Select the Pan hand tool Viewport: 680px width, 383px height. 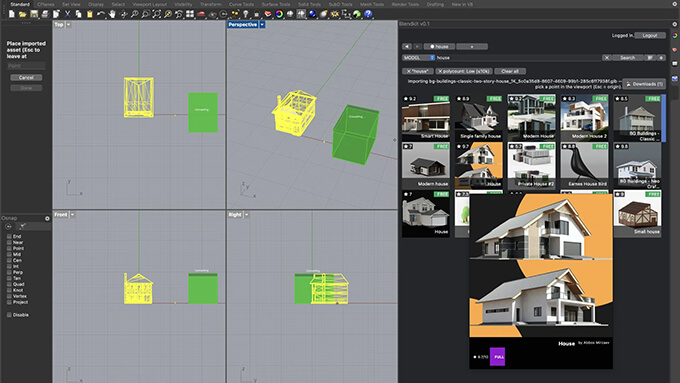coord(112,14)
